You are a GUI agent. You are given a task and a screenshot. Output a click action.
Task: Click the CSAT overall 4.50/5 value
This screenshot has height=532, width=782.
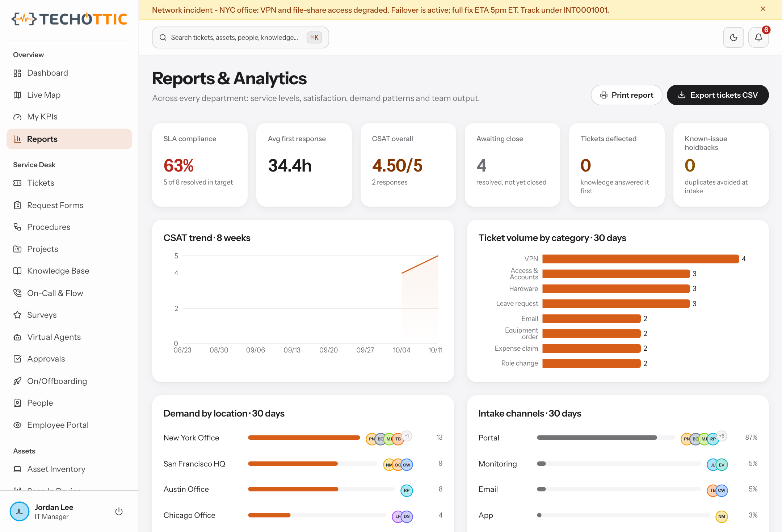[x=397, y=165]
